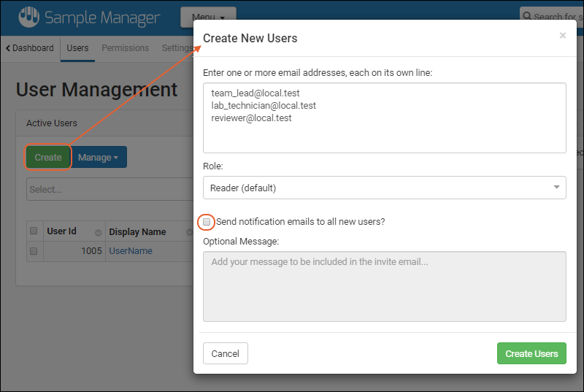The width and height of the screenshot is (584, 392).
Task: Open the UserName display name link
Action: tap(131, 251)
